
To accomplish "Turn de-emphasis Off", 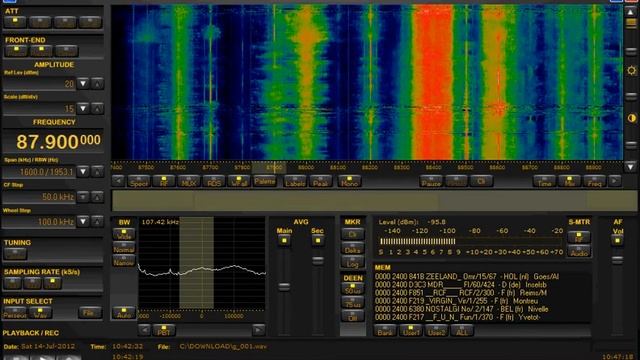I will tap(353, 316).
